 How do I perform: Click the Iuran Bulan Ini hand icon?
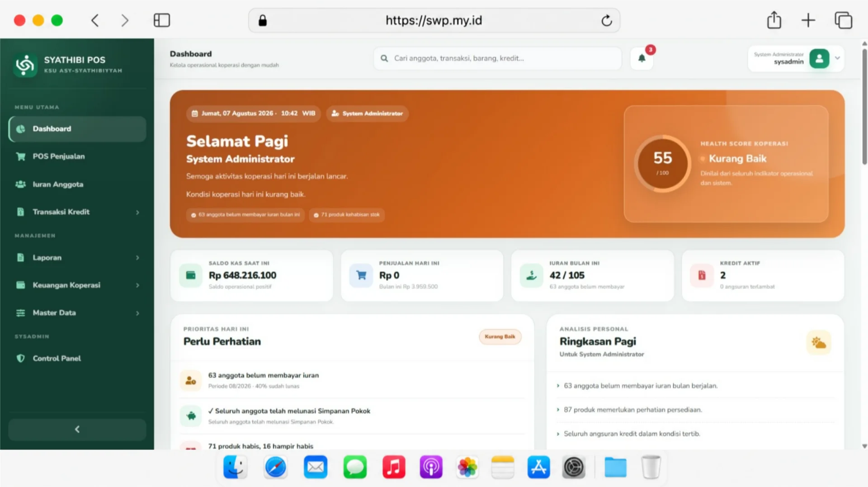pos(532,275)
